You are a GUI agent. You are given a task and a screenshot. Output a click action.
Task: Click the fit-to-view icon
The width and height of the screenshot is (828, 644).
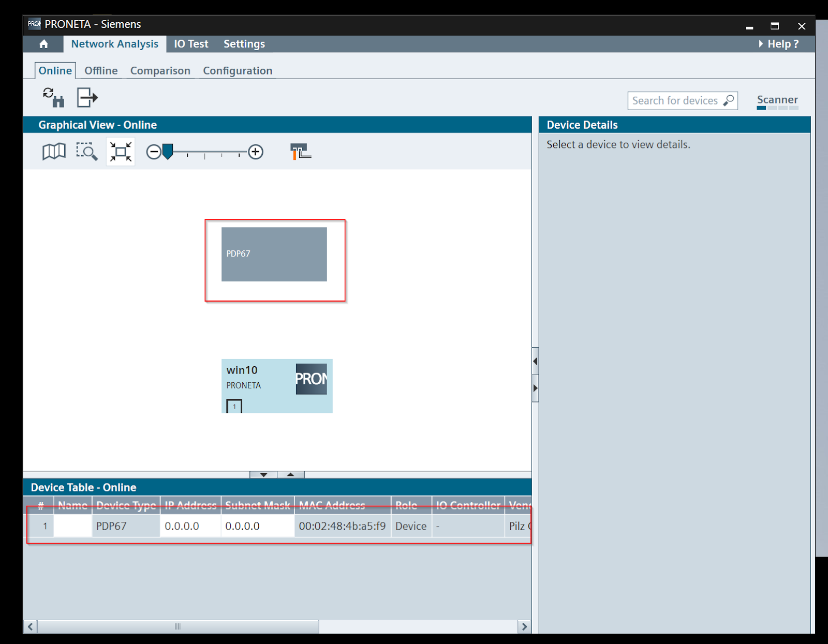121,152
